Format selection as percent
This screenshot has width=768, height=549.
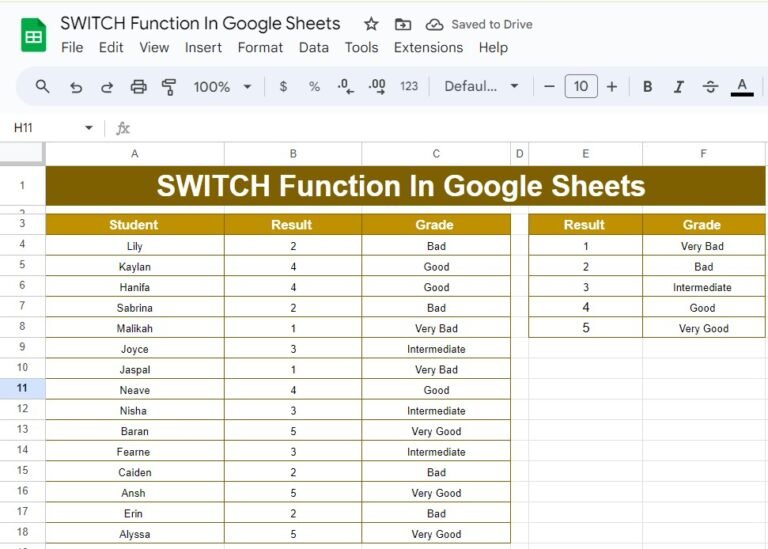pyautogui.click(x=314, y=87)
